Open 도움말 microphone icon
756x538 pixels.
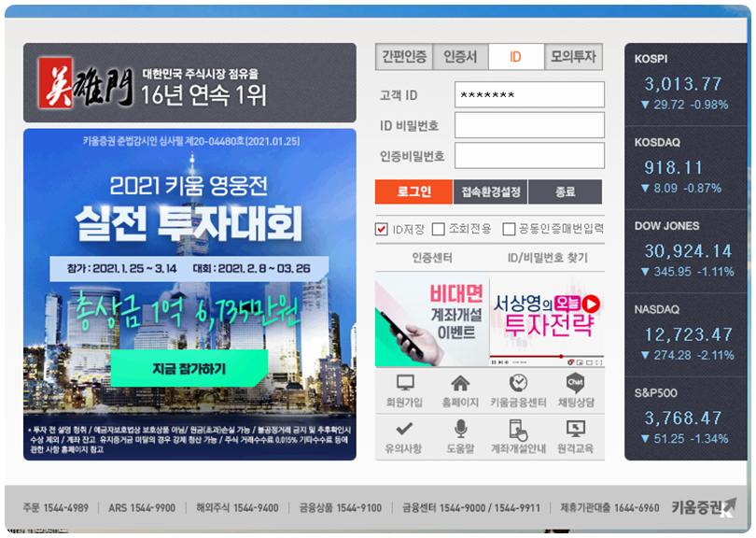(460, 429)
